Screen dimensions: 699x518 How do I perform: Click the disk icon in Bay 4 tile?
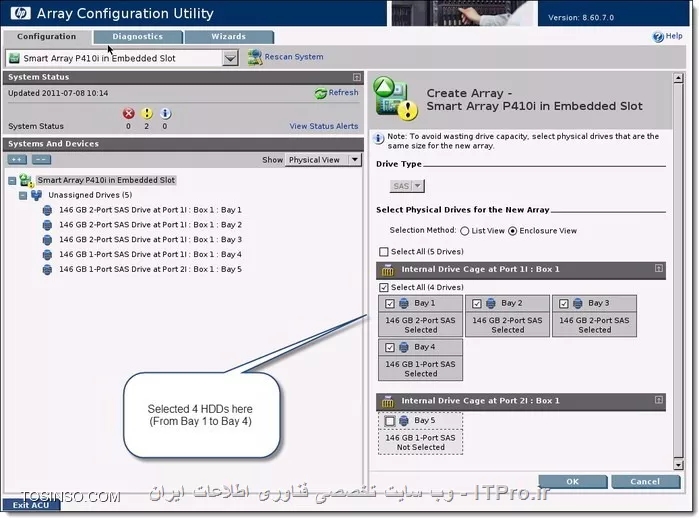point(403,347)
